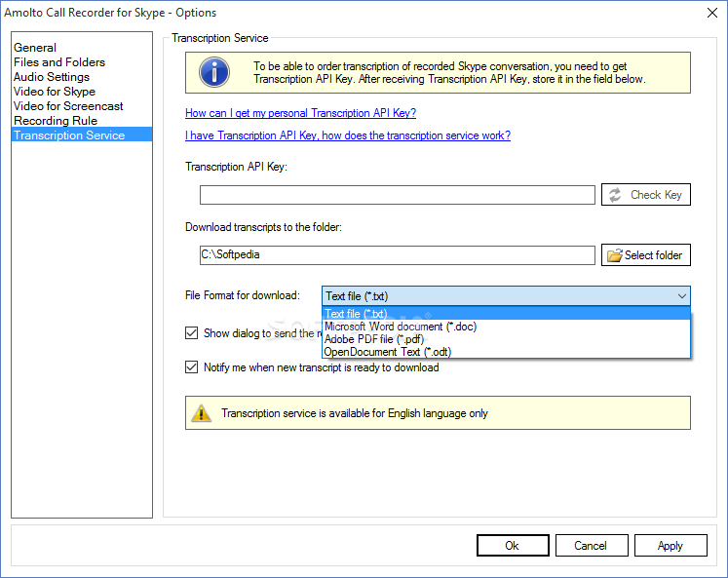
Task: Pick Adobe PDF file (*.pdf) option
Action: click(506, 339)
